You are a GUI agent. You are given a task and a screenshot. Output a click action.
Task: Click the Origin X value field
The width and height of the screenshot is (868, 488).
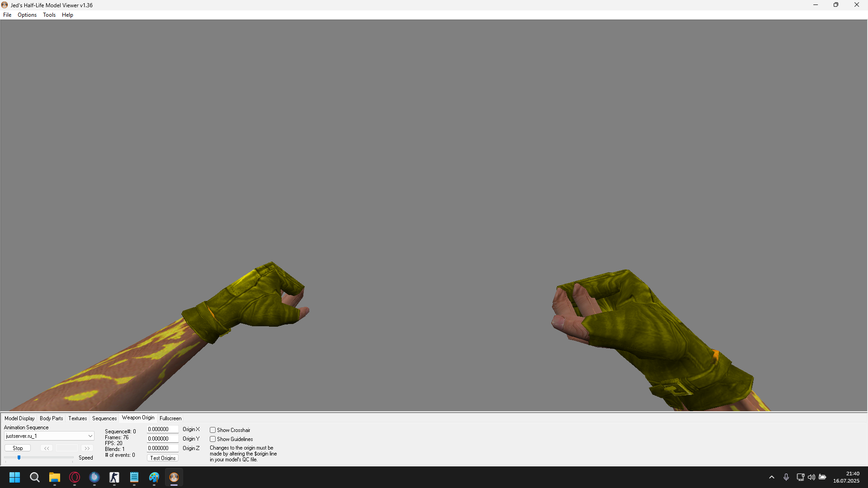coord(163,429)
